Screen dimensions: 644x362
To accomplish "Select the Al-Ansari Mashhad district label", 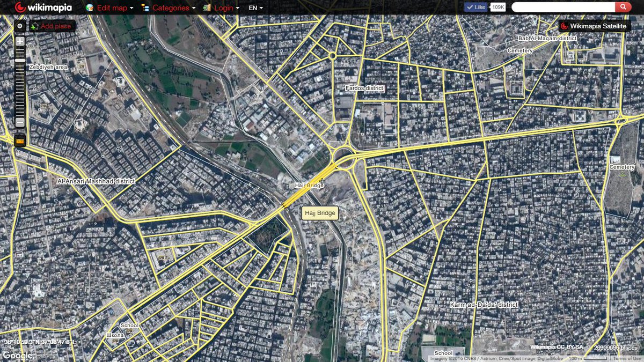I will (x=96, y=181).
